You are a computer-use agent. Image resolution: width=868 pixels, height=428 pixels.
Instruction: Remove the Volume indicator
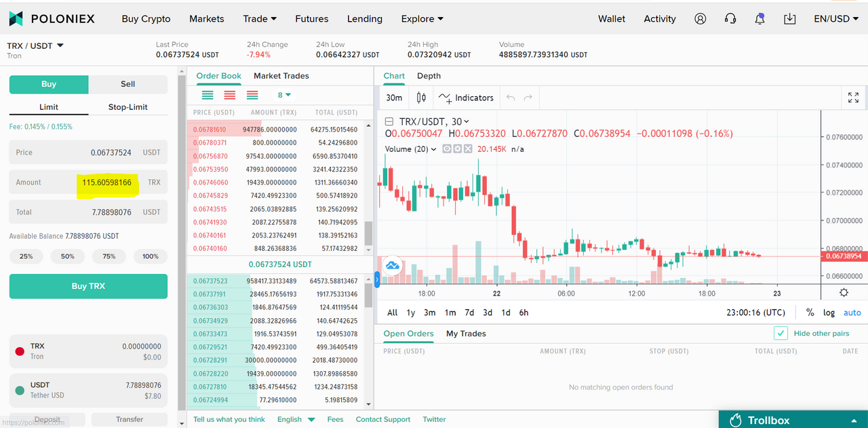click(468, 149)
